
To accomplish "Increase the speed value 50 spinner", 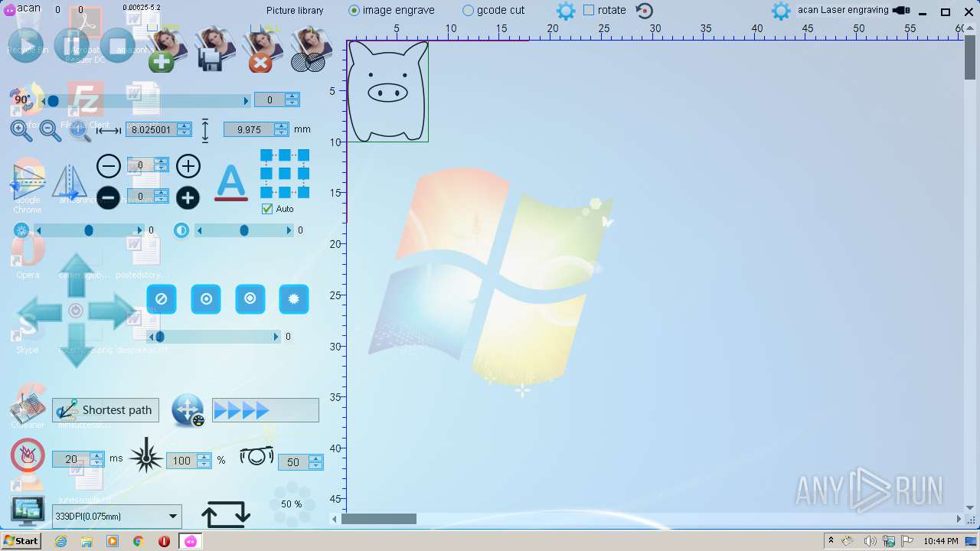I will [x=315, y=458].
